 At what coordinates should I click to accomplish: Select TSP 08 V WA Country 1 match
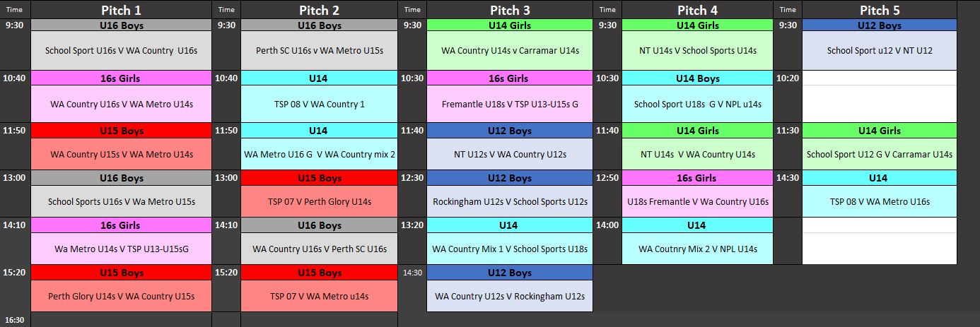[x=320, y=105]
